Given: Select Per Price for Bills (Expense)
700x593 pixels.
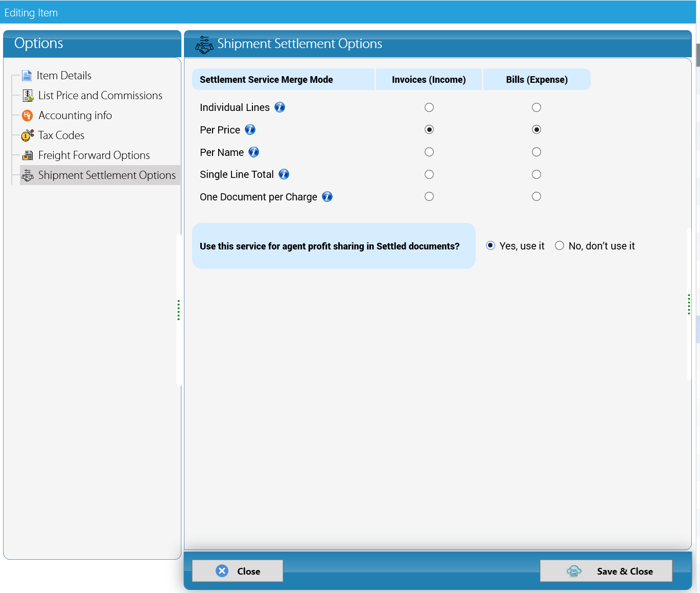Looking at the screenshot, I should click(x=536, y=129).
